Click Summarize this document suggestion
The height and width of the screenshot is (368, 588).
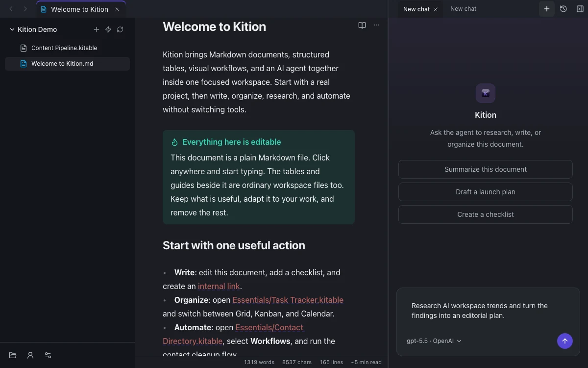(486, 169)
